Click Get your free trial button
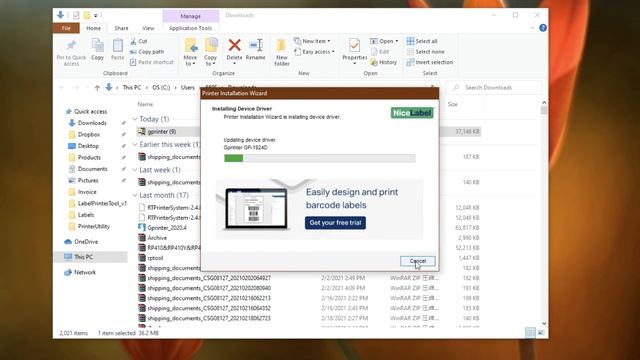This screenshot has height=360, width=640. 335,223
